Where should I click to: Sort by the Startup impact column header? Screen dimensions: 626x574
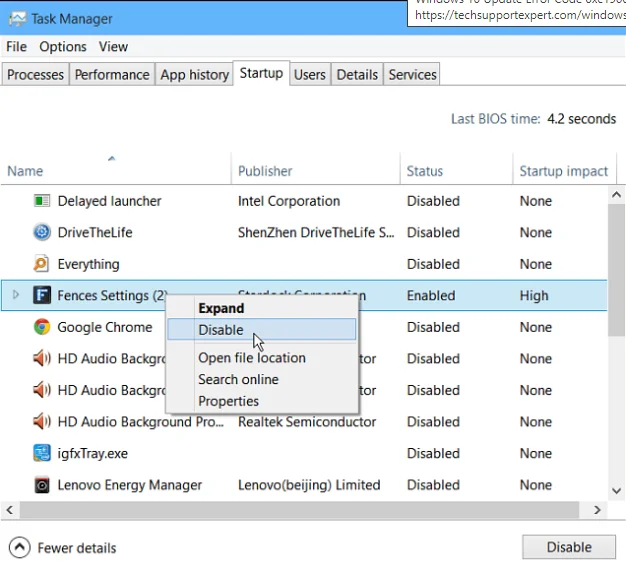coord(563,171)
